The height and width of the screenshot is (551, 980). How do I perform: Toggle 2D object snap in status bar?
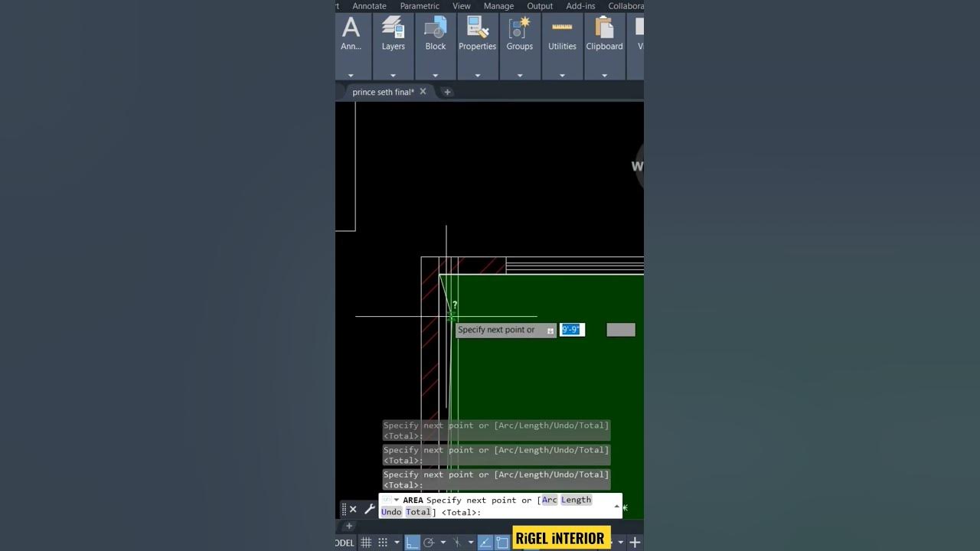pyautogui.click(x=502, y=543)
